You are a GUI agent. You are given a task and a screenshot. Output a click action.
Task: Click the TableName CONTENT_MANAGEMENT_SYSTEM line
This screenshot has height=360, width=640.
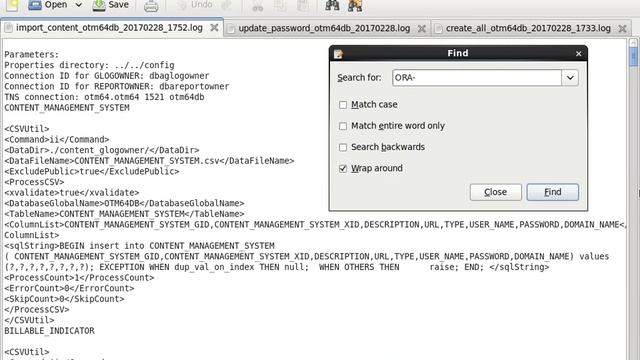pyautogui.click(x=124, y=213)
